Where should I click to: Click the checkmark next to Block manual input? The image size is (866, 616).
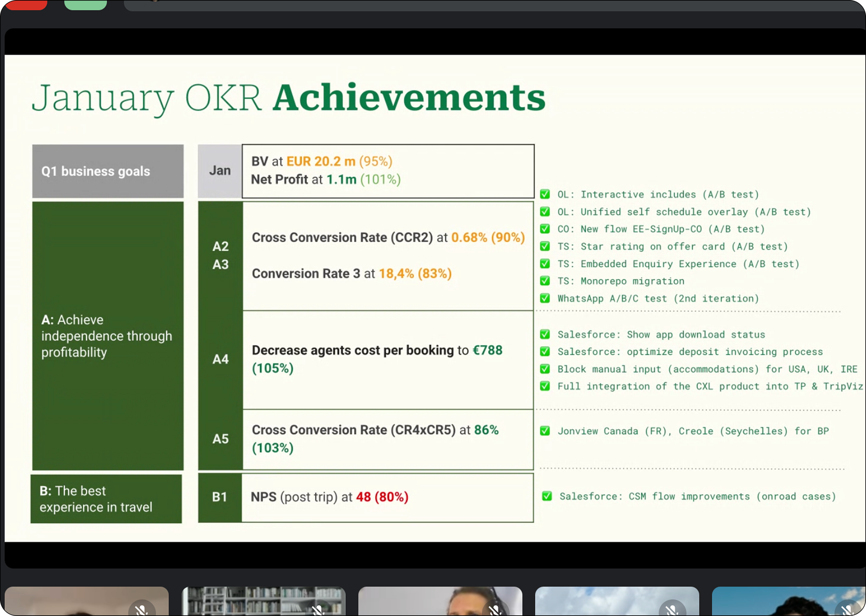(545, 369)
